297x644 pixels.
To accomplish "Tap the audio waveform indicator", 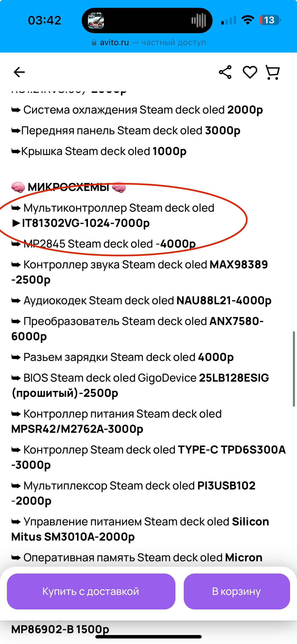I will click(x=198, y=20).
